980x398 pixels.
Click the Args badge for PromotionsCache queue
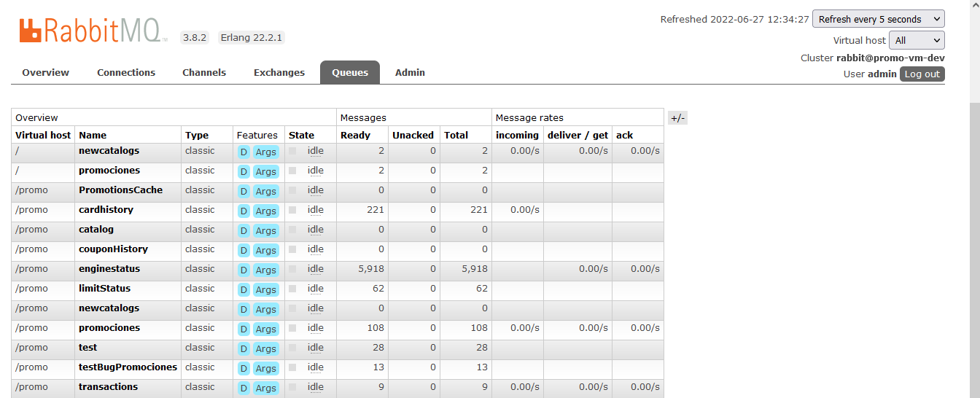(x=265, y=191)
